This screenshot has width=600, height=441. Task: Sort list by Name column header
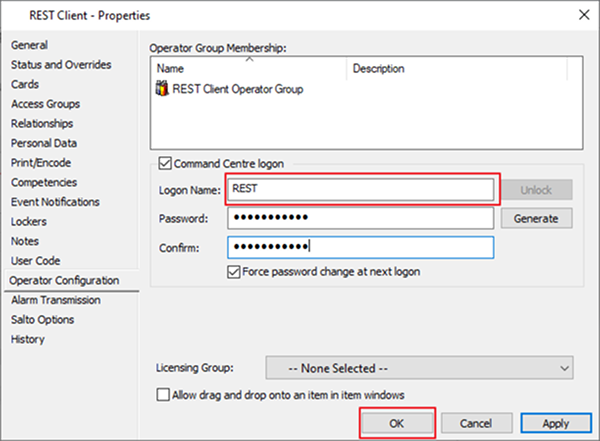pyautogui.click(x=250, y=69)
